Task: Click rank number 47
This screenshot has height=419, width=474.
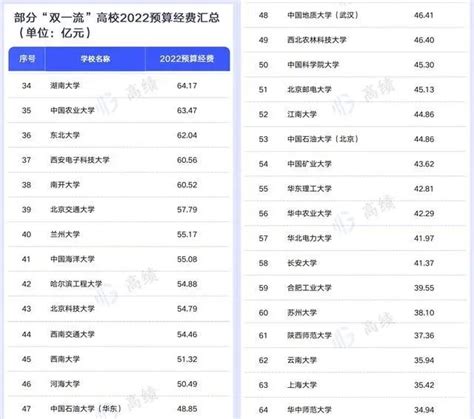Action: (x=26, y=409)
